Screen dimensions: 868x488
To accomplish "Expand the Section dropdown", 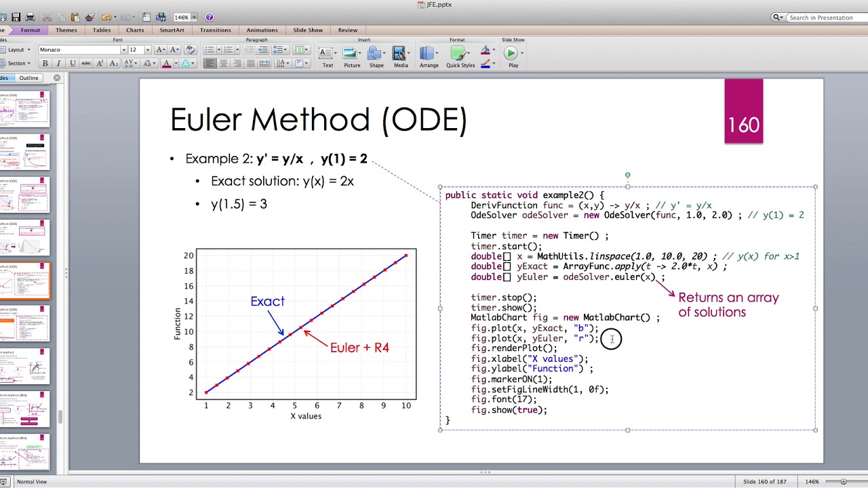I will [x=18, y=63].
